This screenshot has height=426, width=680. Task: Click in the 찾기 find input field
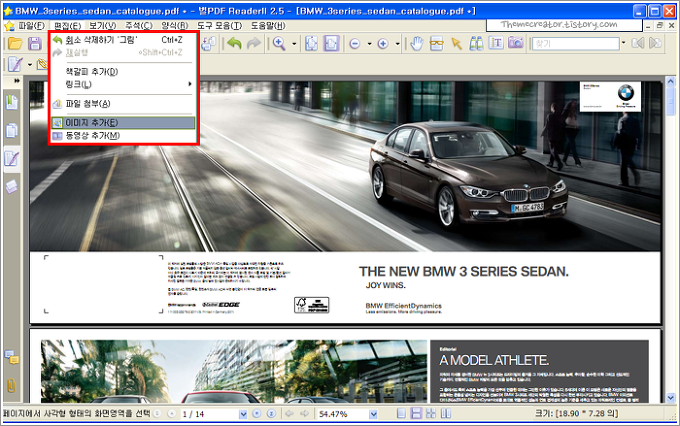575,43
